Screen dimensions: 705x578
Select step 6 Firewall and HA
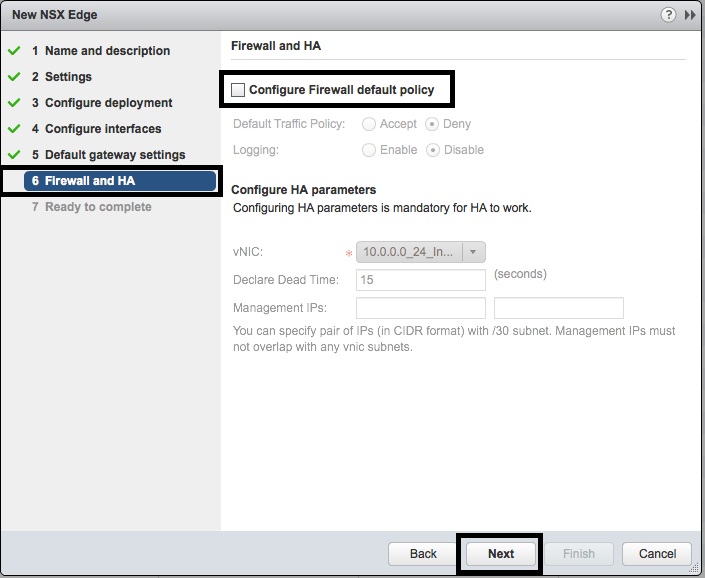click(x=90, y=181)
